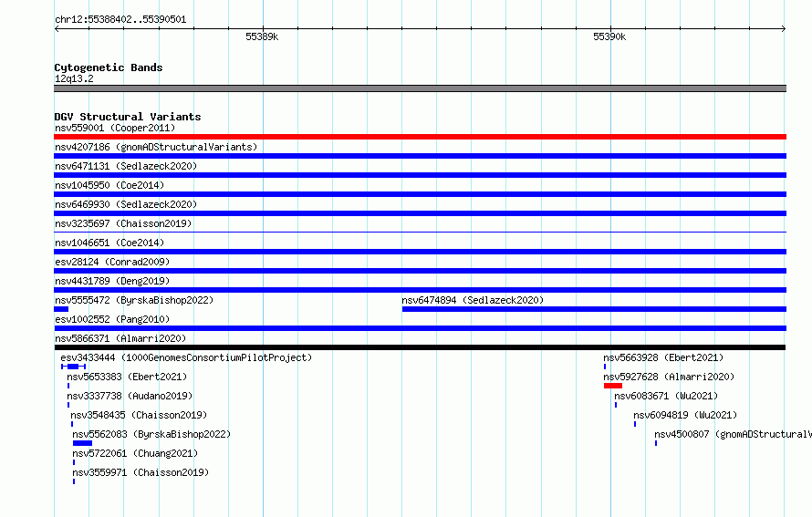The image size is (812, 517).
Task: Click the blue esv28124 variant bar
Action: (x=420, y=271)
